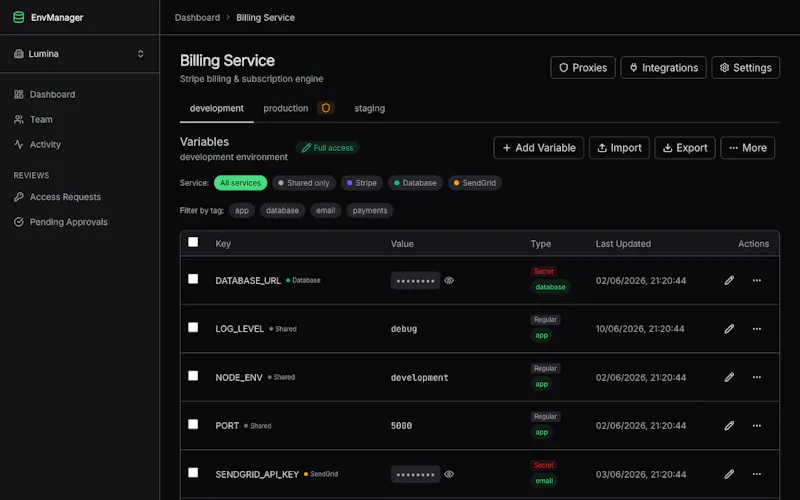Click the email tag on SENDGRID_API_KEY
Image resolution: width=800 pixels, height=500 pixels.
pyautogui.click(x=544, y=481)
